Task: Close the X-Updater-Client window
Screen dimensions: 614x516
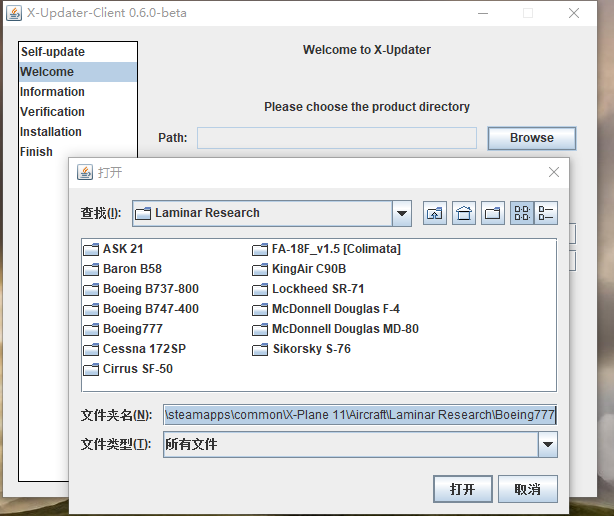Action: (574, 13)
